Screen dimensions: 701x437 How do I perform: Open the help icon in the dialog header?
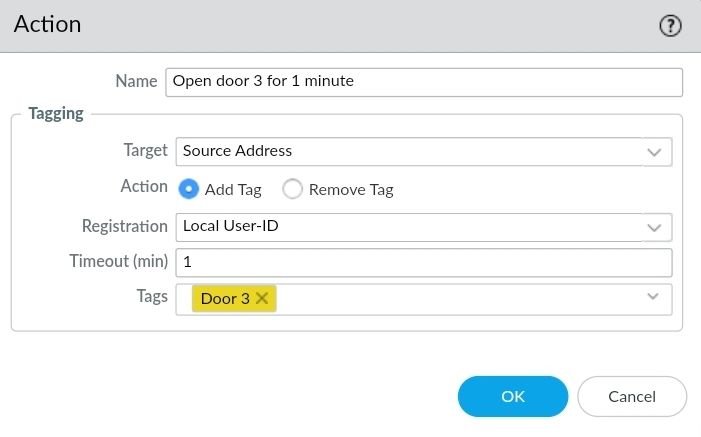[670, 26]
